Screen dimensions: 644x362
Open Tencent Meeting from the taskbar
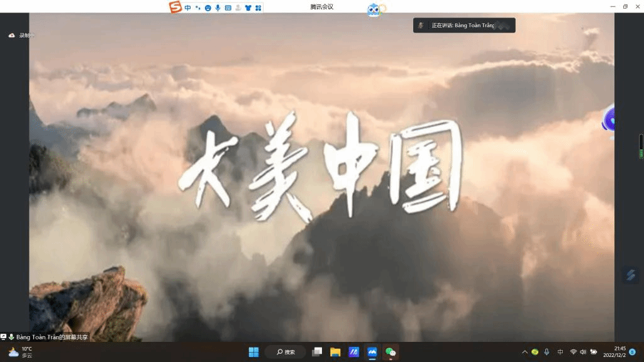tap(372, 352)
